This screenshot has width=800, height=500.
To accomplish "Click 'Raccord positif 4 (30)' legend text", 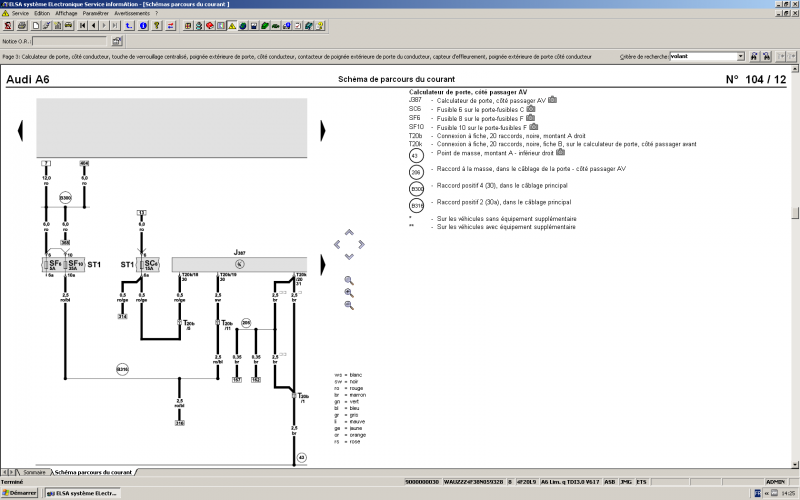I will 502,186.
